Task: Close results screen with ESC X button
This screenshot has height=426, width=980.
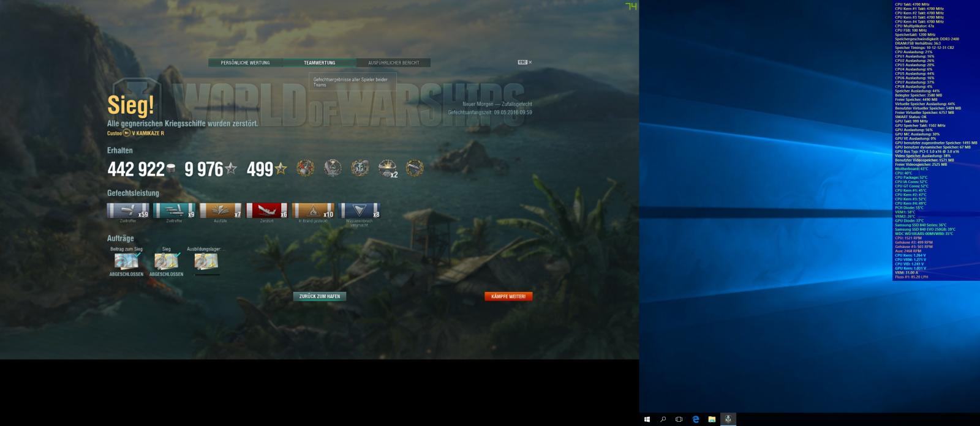Action: click(525, 62)
